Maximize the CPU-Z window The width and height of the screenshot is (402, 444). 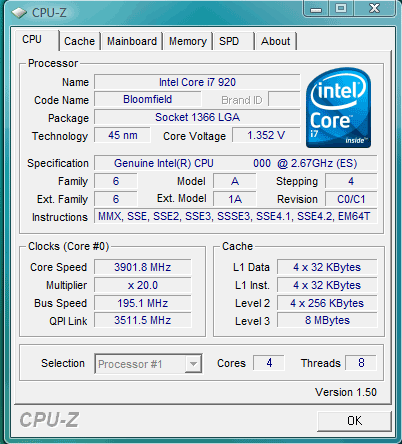point(341,8)
